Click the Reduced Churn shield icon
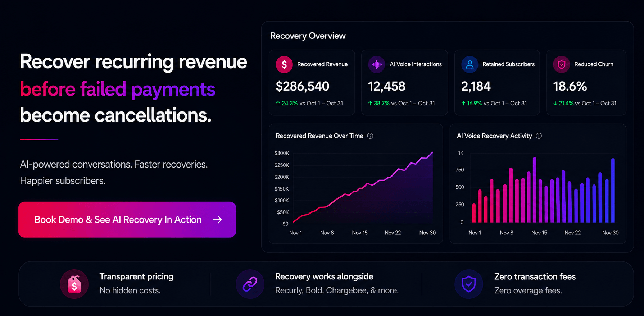The width and height of the screenshot is (644, 316). 562,64
